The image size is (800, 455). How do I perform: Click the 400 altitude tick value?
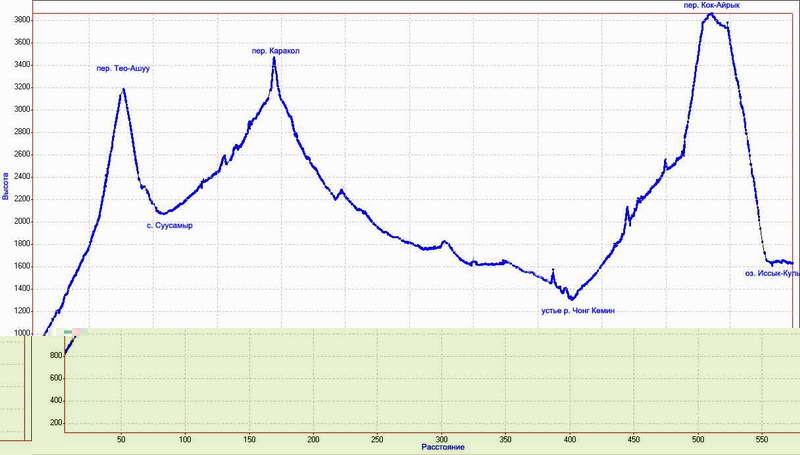coord(56,401)
